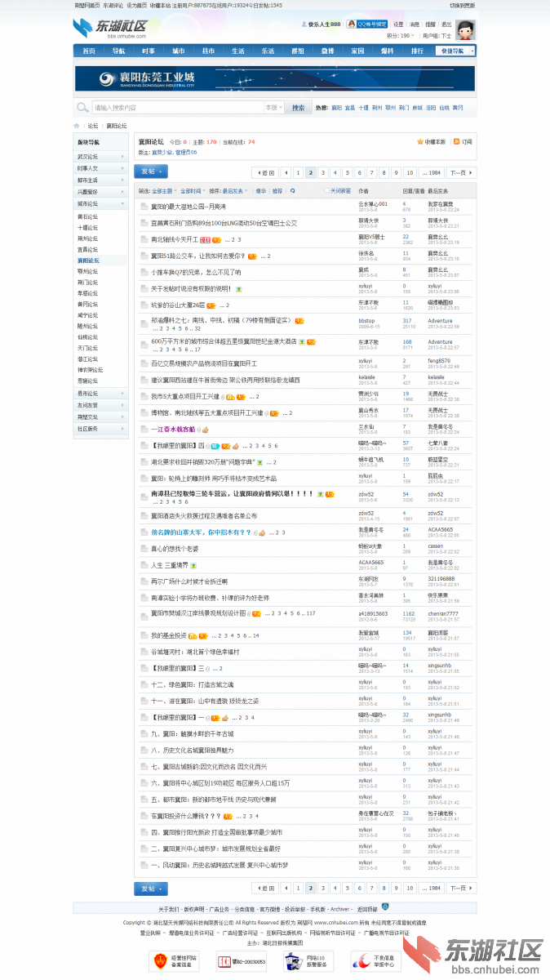The height and width of the screenshot is (980, 550).
Task: Click author 云水禅心001 in first row
Action: (373, 204)
